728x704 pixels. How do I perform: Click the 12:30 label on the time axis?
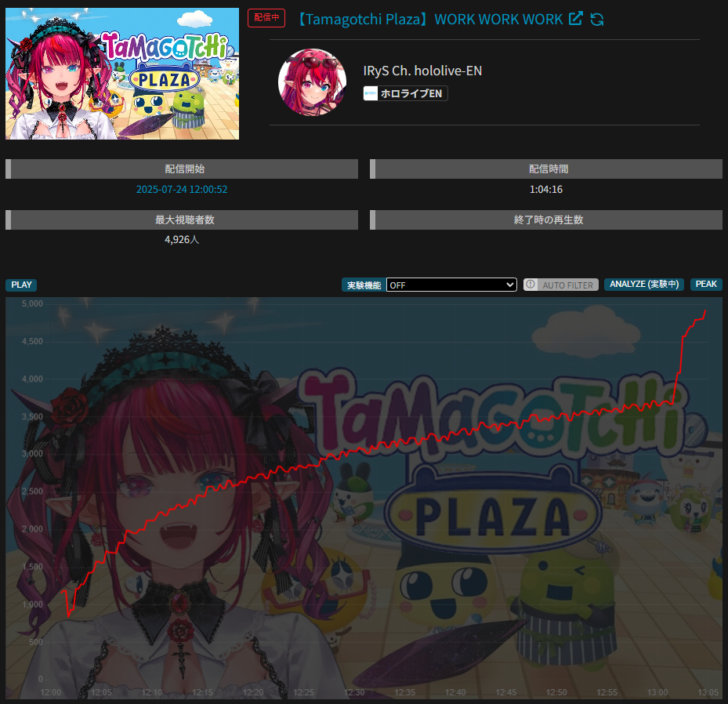(354, 692)
